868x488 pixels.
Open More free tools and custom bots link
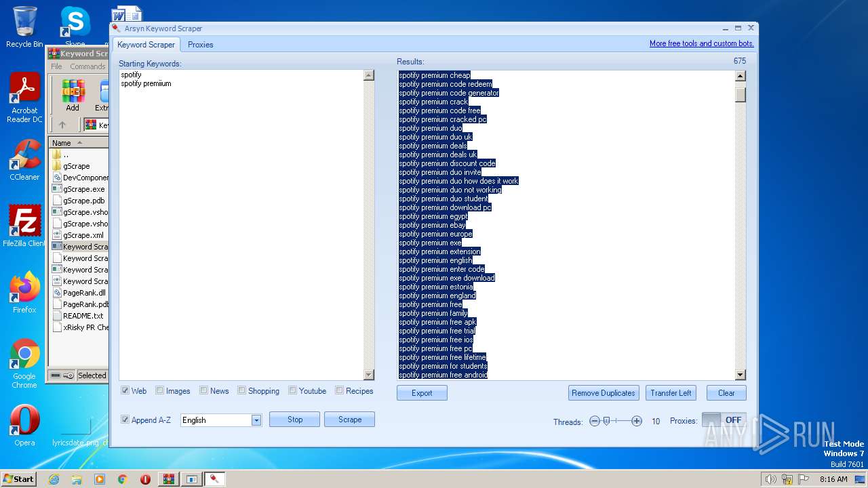[702, 43]
